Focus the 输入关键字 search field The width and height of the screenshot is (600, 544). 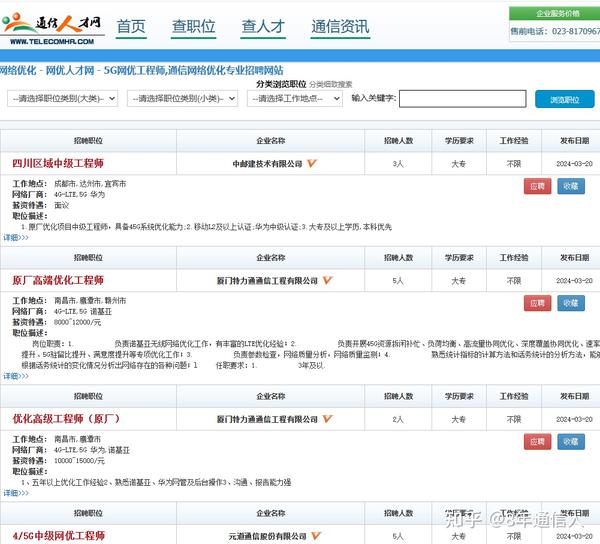[463, 99]
